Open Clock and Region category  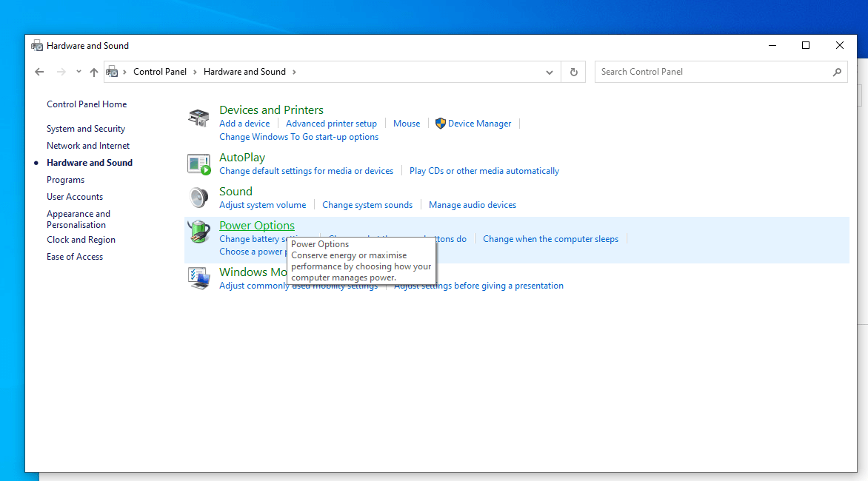[x=81, y=240]
